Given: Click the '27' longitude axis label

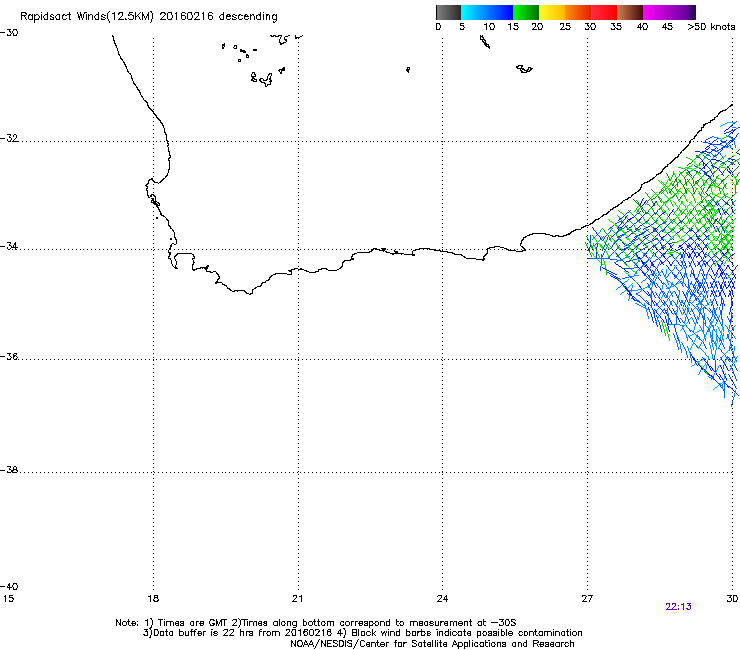Looking at the screenshot, I should [587, 599].
